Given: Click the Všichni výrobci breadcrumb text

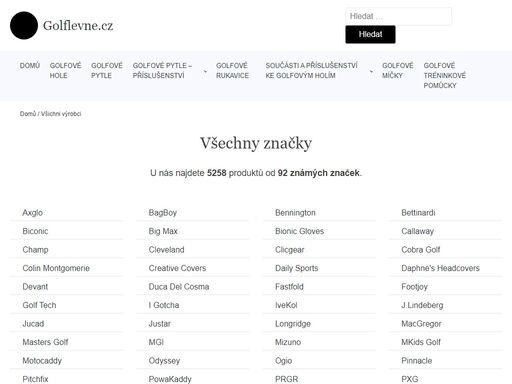Looking at the screenshot, I should coord(61,114).
